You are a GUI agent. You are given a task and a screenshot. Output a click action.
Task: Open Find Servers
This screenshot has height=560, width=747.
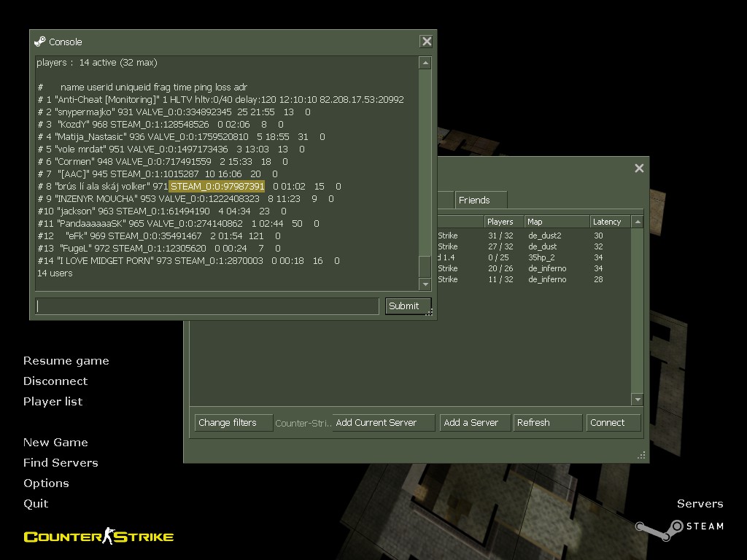61,463
